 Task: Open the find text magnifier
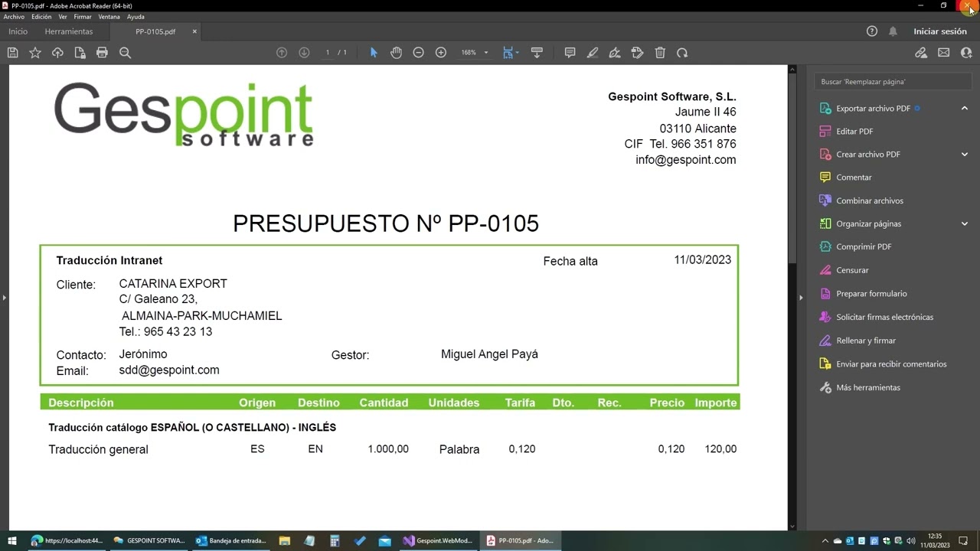[125, 53]
